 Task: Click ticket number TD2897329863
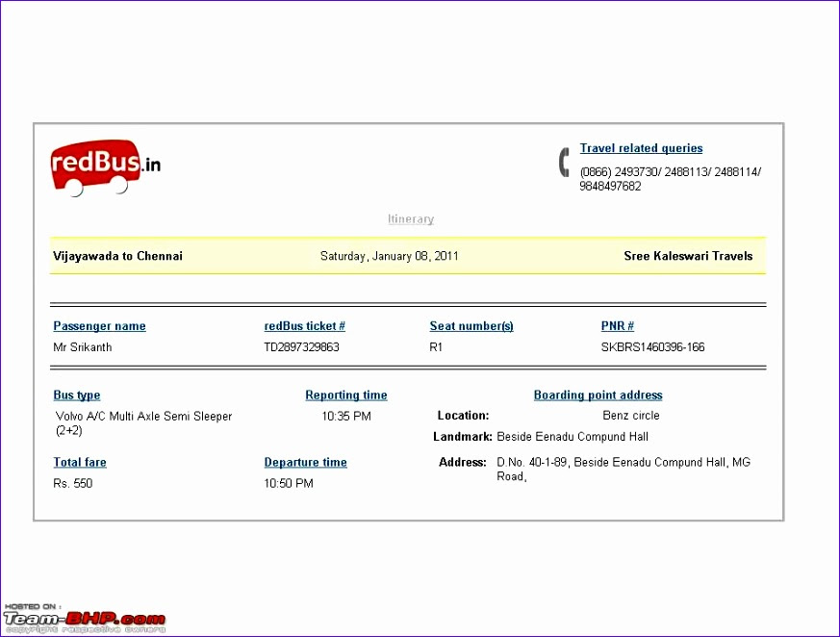click(301, 347)
